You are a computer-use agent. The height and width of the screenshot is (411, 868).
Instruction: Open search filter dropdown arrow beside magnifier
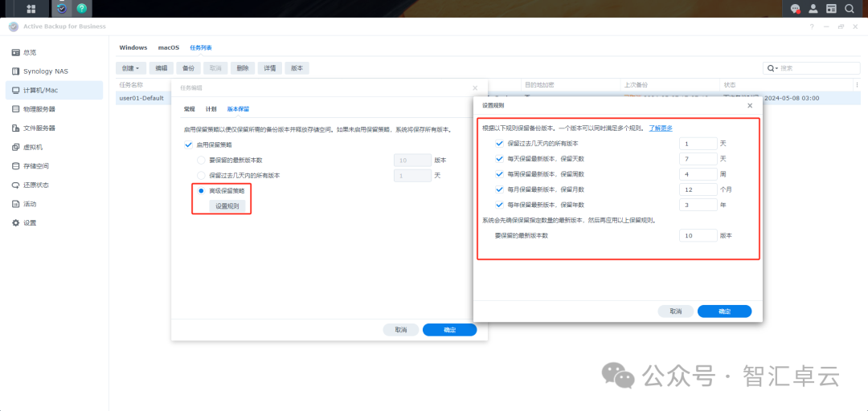(776, 68)
